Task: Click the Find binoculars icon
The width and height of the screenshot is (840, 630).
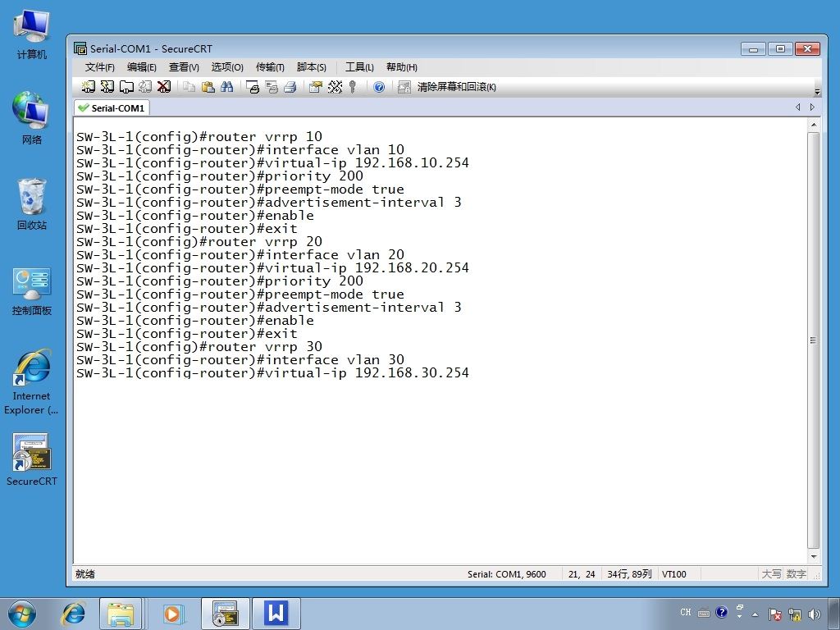Action: click(226, 87)
